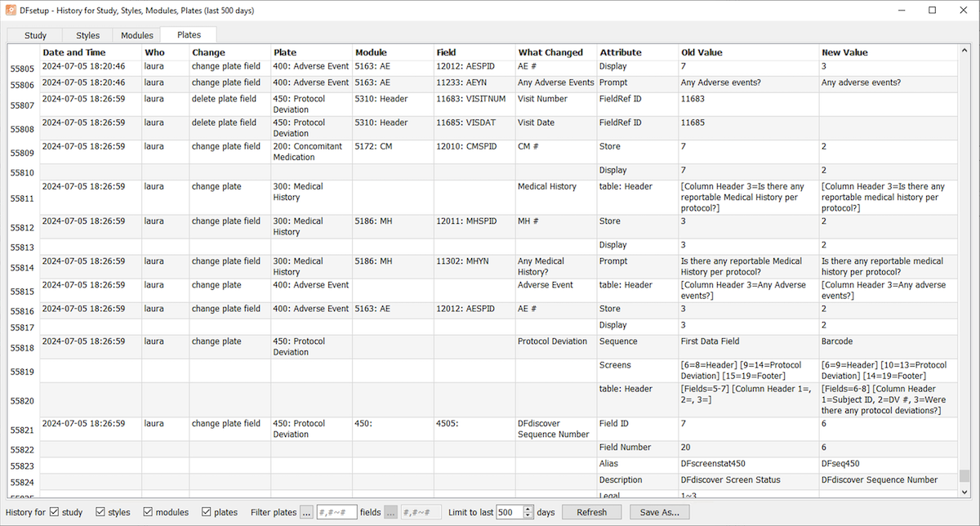
Task: Click the '12010: CMSPID' field cell
Action: [x=474, y=152]
